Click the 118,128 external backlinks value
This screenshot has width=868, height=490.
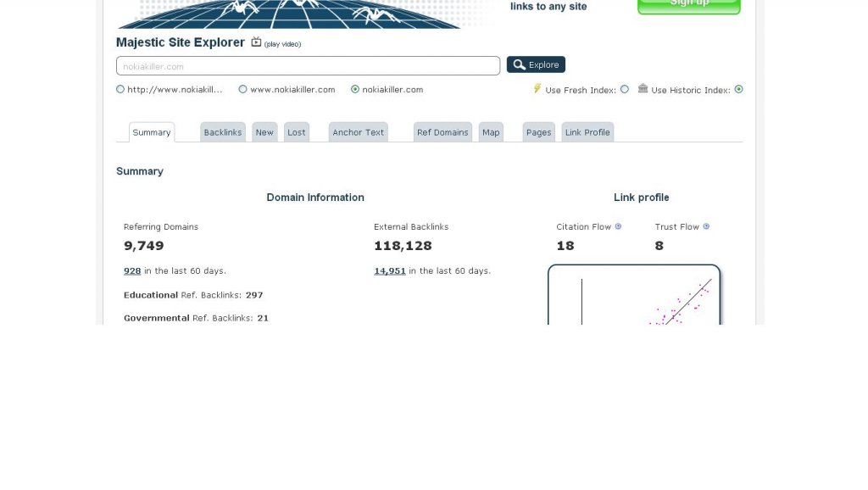pos(403,246)
